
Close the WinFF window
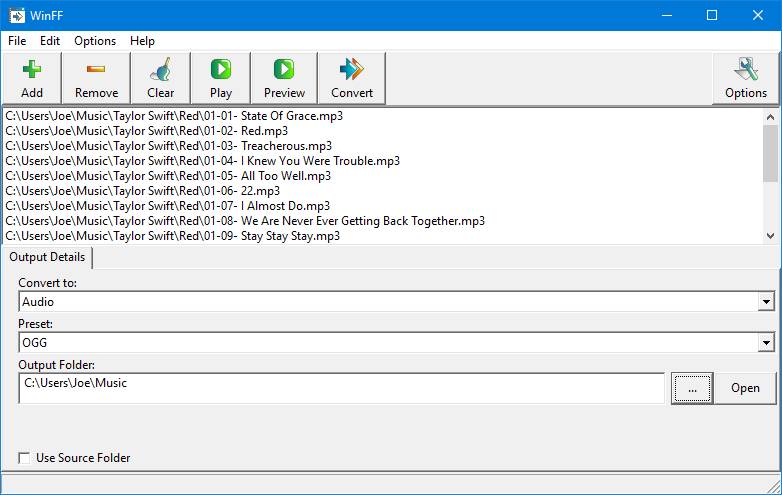[758, 15]
